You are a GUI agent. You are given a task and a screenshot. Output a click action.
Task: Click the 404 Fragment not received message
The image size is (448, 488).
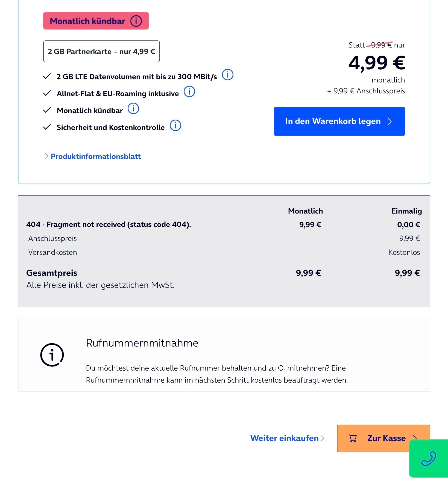coord(109,224)
